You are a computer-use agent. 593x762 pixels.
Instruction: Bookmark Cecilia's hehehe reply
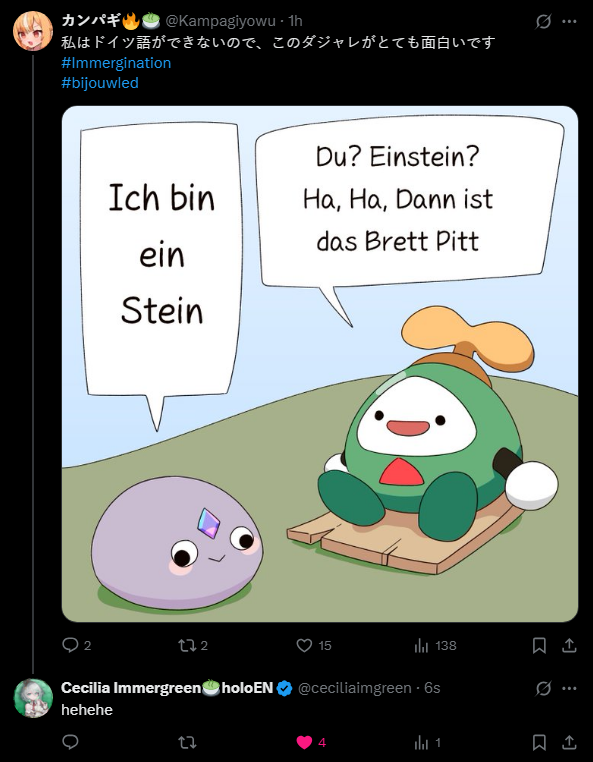click(539, 743)
